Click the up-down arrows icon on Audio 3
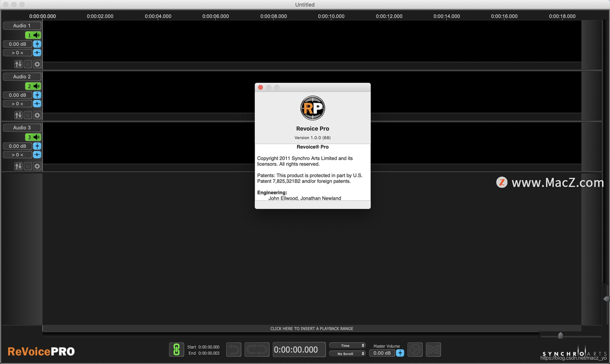The image size is (610, 364). (18, 166)
